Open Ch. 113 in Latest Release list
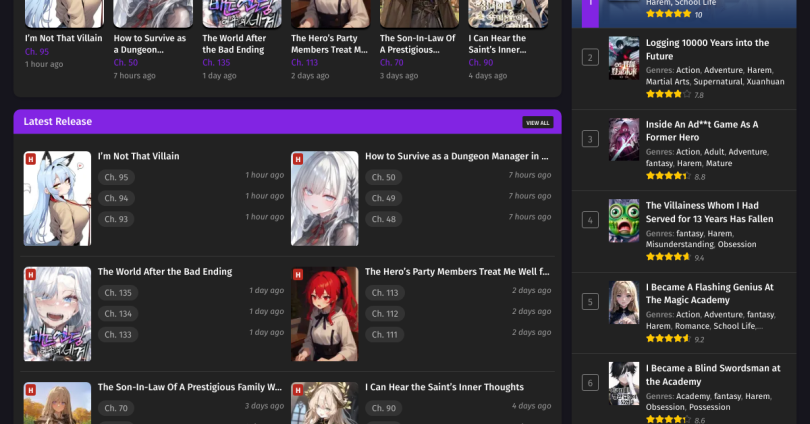The image size is (810, 424). click(385, 293)
